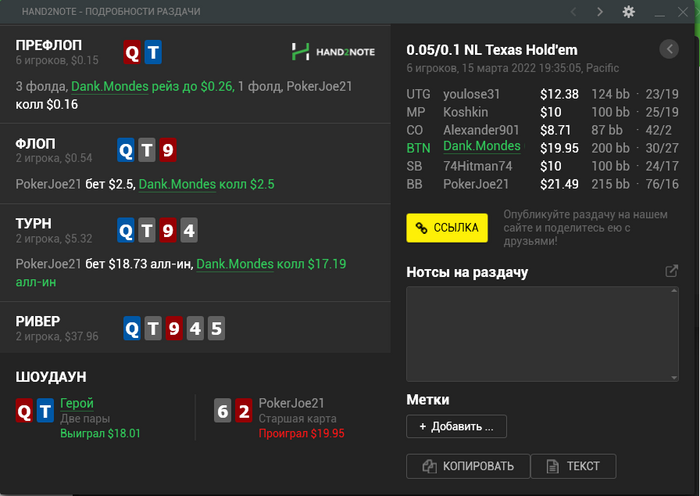Click the $21.49 stack value
The width and height of the screenshot is (700, 496).
tap(559, 184)
